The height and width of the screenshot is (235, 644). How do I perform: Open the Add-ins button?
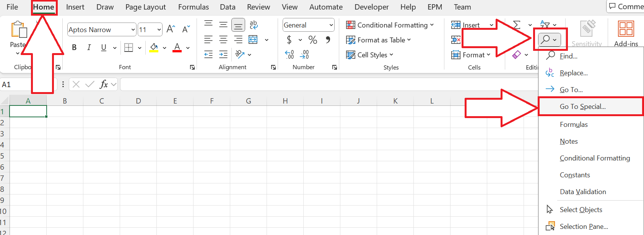[626, 33]
